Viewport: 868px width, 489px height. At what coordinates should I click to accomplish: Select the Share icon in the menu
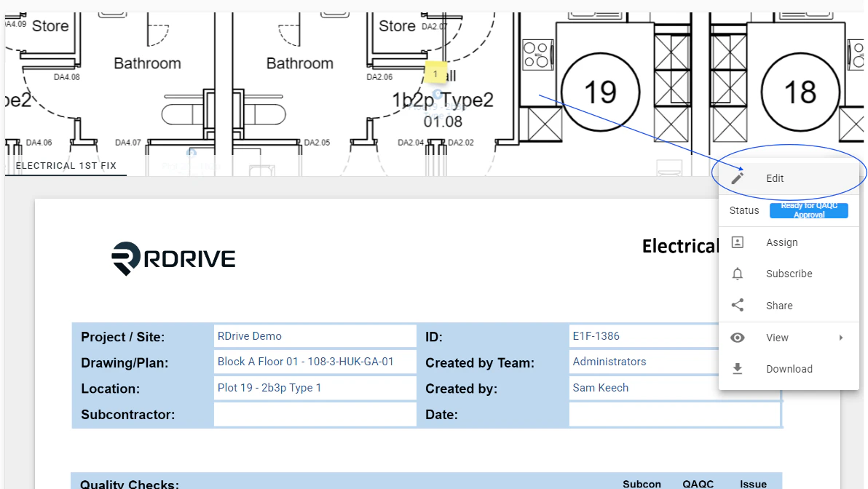coord(737,305)
